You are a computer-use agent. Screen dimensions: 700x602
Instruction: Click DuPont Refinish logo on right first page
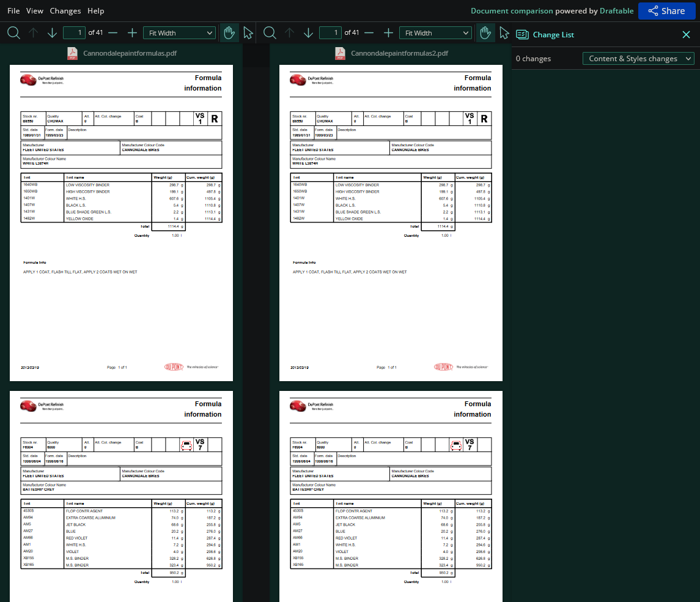pyautogui.click(x=312, y=80)
